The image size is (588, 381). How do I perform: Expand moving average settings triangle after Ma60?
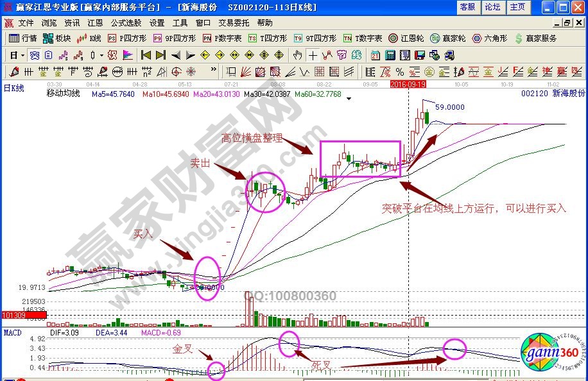pyautogui.click(x=349, y=99)
